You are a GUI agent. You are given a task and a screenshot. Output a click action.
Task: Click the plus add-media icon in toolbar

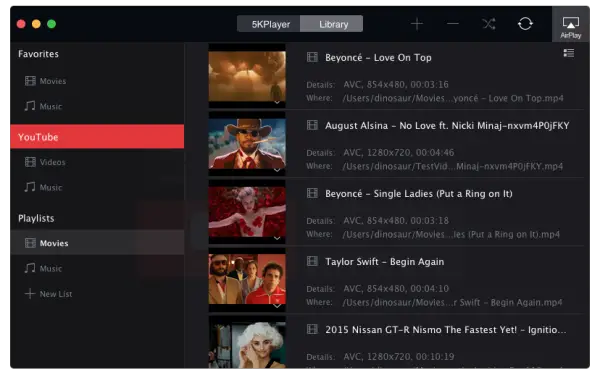[x=417, y=24]
